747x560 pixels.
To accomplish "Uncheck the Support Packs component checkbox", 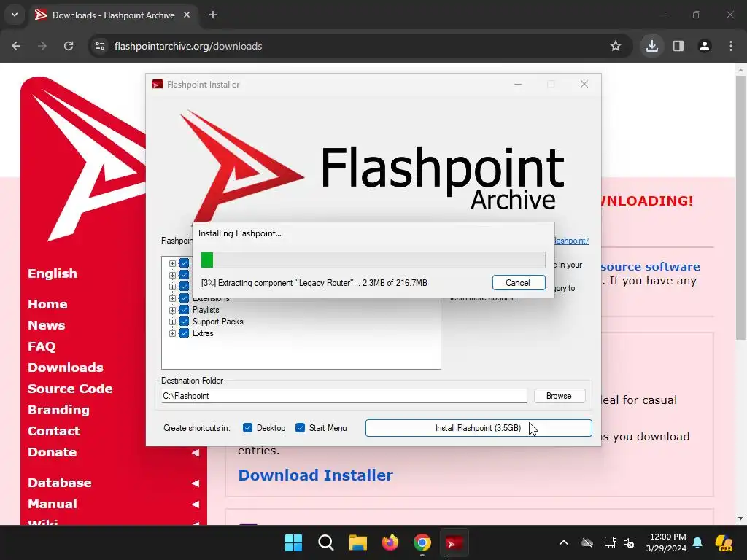I will click(184, 322).
